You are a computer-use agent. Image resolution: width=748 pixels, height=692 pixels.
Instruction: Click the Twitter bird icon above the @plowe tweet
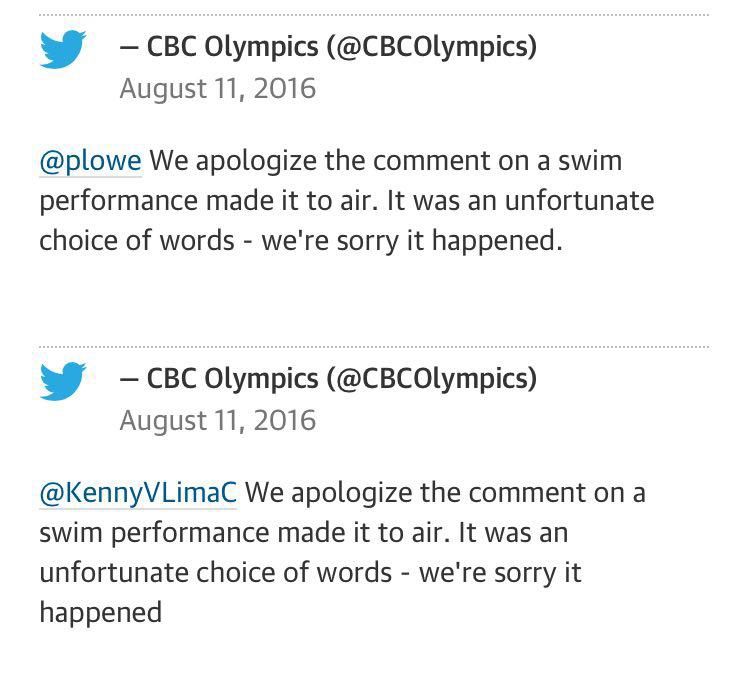[x=62, y=50]
